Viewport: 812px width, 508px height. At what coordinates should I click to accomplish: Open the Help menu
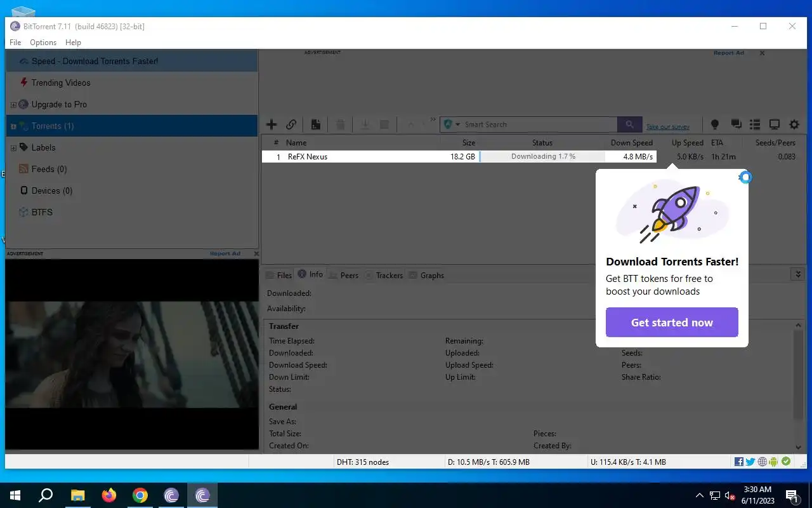click(73, 43)
